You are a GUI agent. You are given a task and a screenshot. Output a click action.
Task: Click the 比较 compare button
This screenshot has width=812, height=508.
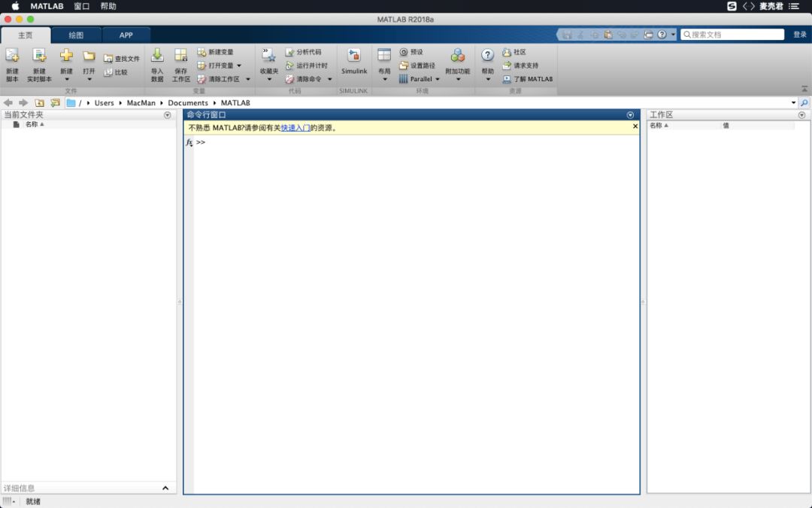[116, 72]
